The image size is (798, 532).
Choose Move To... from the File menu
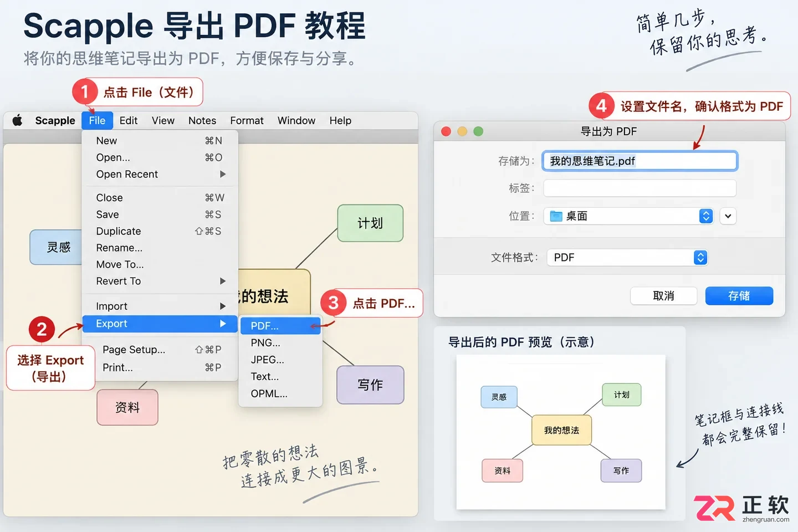point(160,264)
